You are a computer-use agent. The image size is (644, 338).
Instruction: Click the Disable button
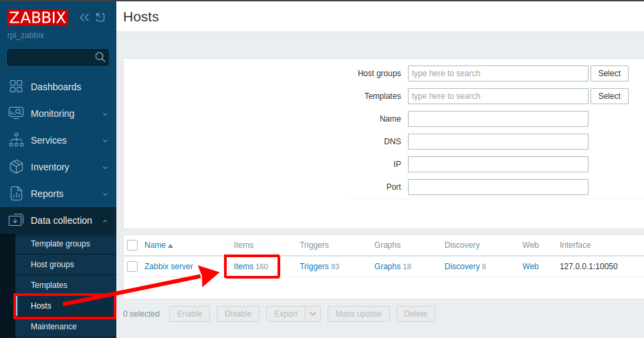[x=238, y=314]
